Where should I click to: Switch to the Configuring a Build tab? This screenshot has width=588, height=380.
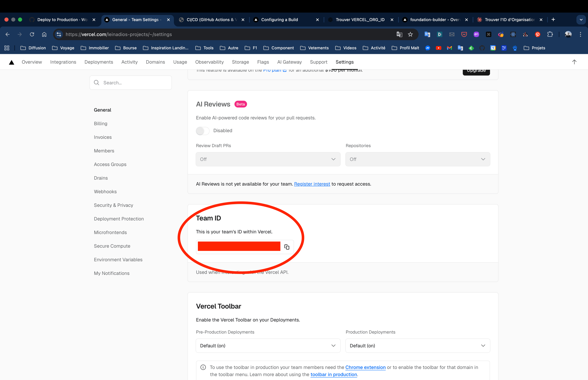tap(279, 20)
